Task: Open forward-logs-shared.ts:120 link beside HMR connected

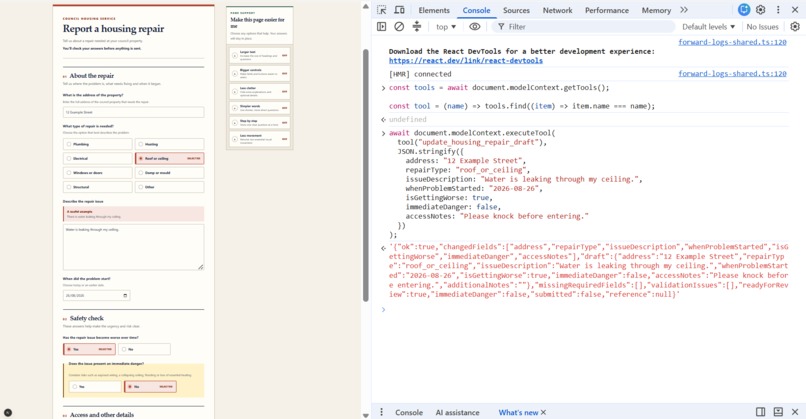Action: coord(732,74)
